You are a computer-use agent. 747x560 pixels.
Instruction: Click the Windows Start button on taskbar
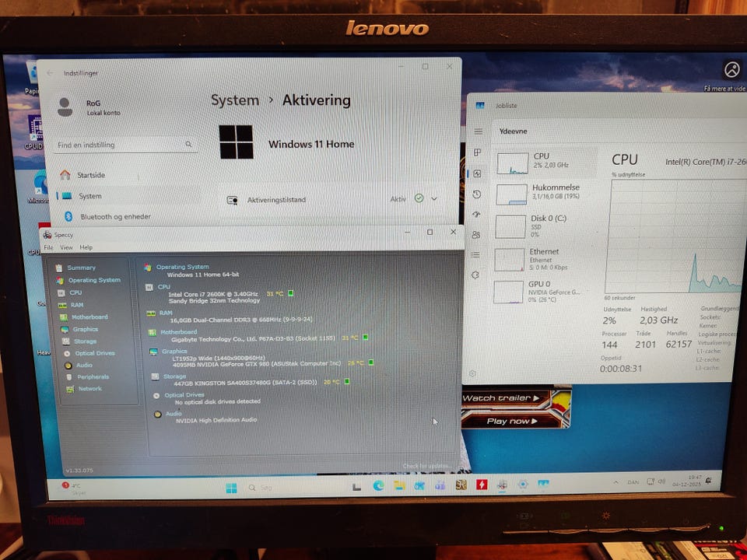click(231, 488)
